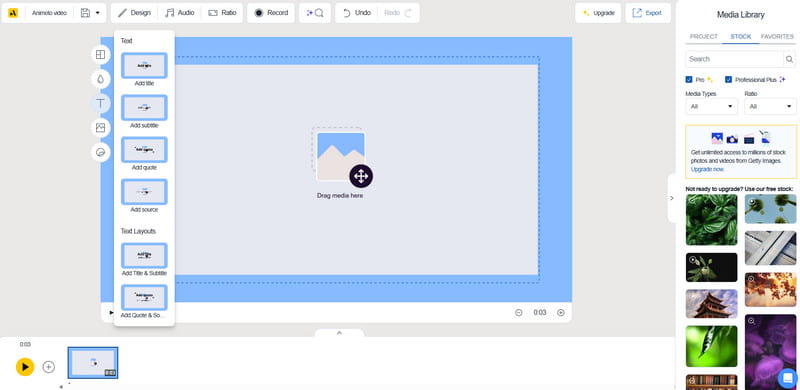Select the gray wooden planks stock photo
This screenshot has height=390, width=800.
(770, 248)
